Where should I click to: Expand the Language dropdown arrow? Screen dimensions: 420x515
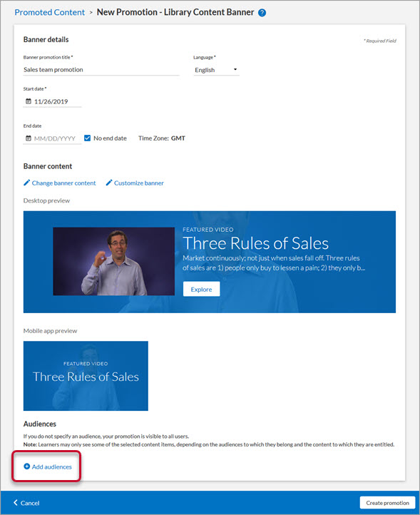(235, 70)
